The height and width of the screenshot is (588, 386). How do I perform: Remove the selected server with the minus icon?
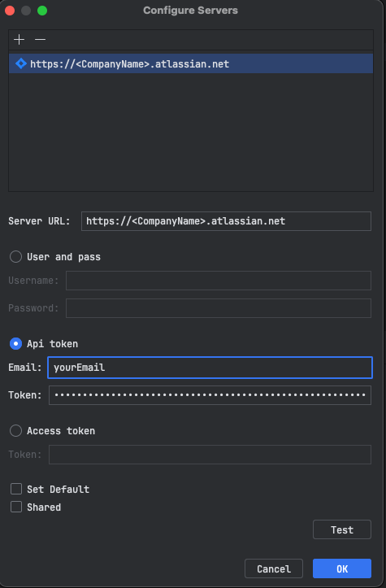40,39
